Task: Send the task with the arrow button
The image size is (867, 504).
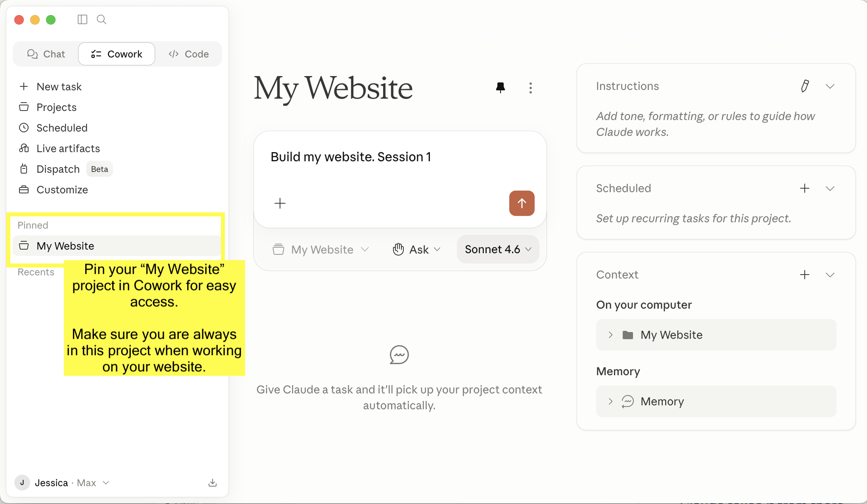Action: (522, 203)
